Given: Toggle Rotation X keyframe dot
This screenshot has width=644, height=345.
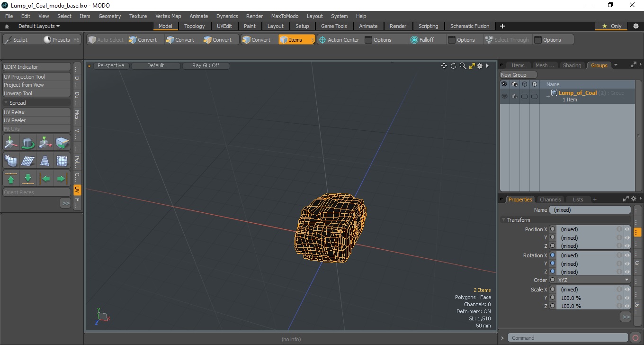Looking at the screenshot, I should (x=553, y=255).
